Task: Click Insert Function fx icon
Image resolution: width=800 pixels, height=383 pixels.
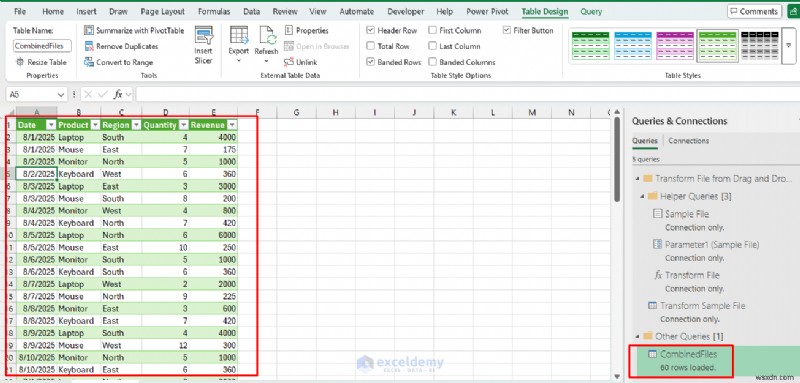Action: (118, 94)
